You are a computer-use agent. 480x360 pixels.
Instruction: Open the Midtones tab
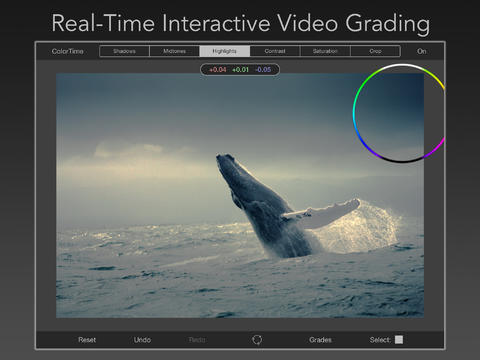click(x=174, y=51)
